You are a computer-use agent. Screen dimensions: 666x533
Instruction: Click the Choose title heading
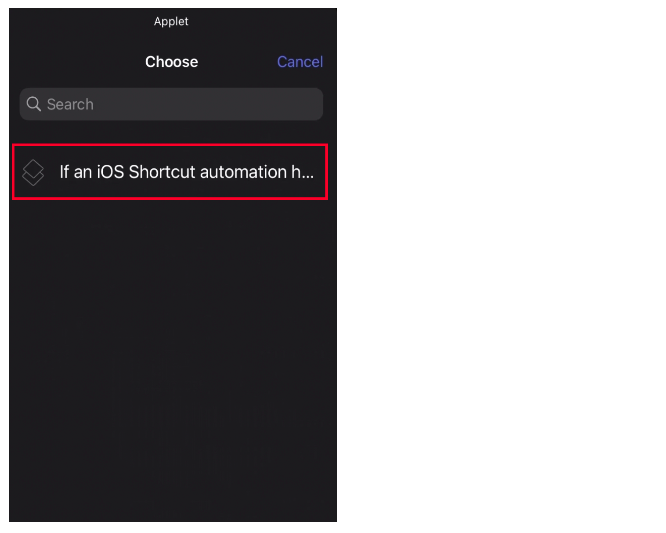click(171, 62)
